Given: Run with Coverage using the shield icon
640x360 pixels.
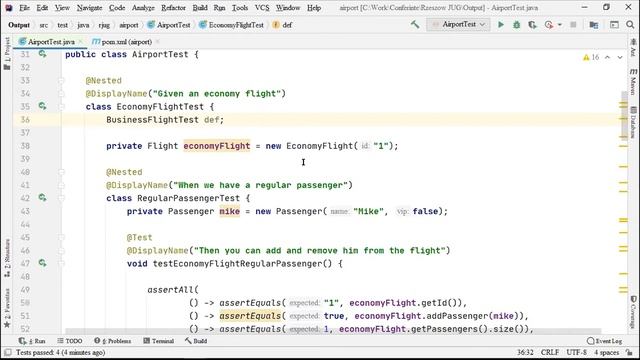Looking at the screenshot, I should pos(532,25).
